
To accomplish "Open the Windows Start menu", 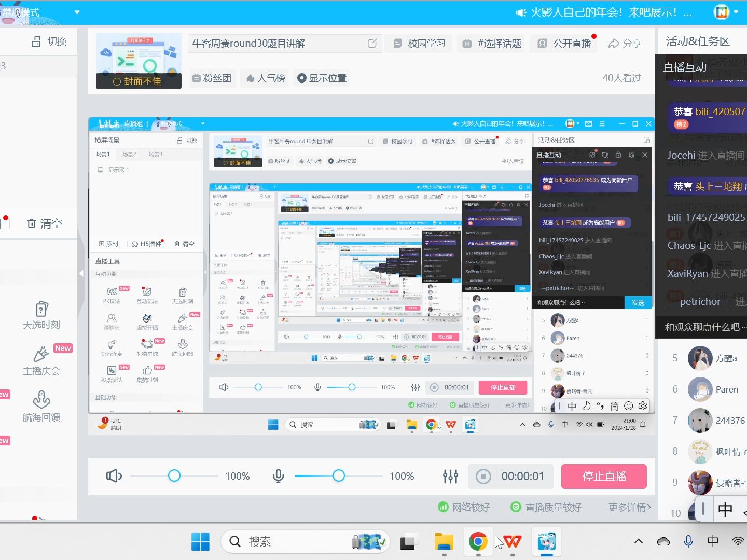I will pyautogui.click(x=200, y=542).
